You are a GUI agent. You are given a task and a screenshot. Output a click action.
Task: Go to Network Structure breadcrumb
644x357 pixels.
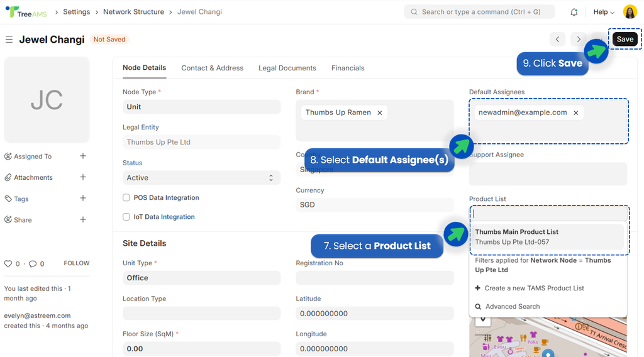[x=133, y=12]
